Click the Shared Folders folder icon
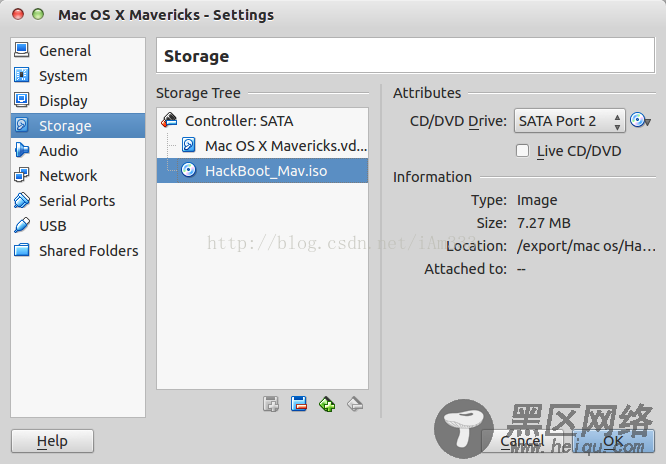Screen dimensions: 666x464 tap(22, 250)
